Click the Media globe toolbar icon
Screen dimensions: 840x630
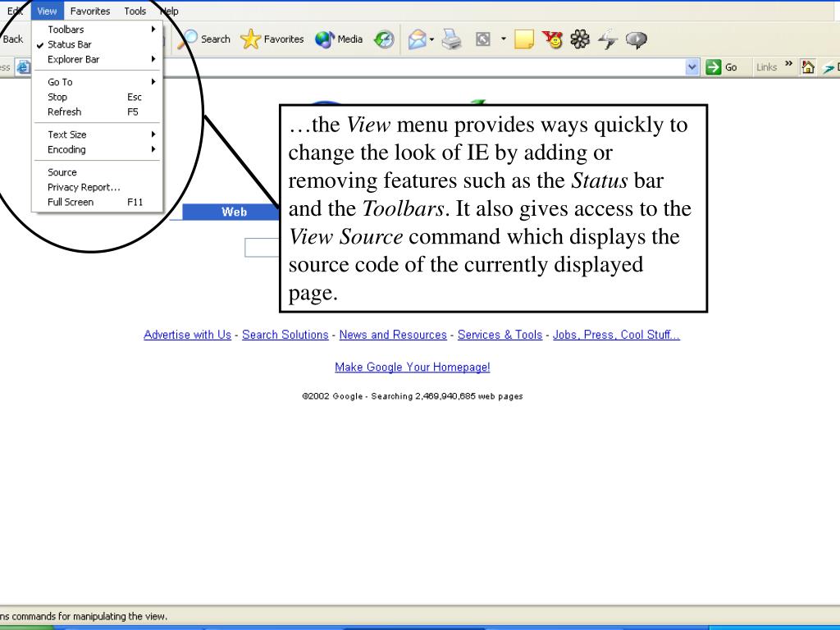(x=325, y=39)
